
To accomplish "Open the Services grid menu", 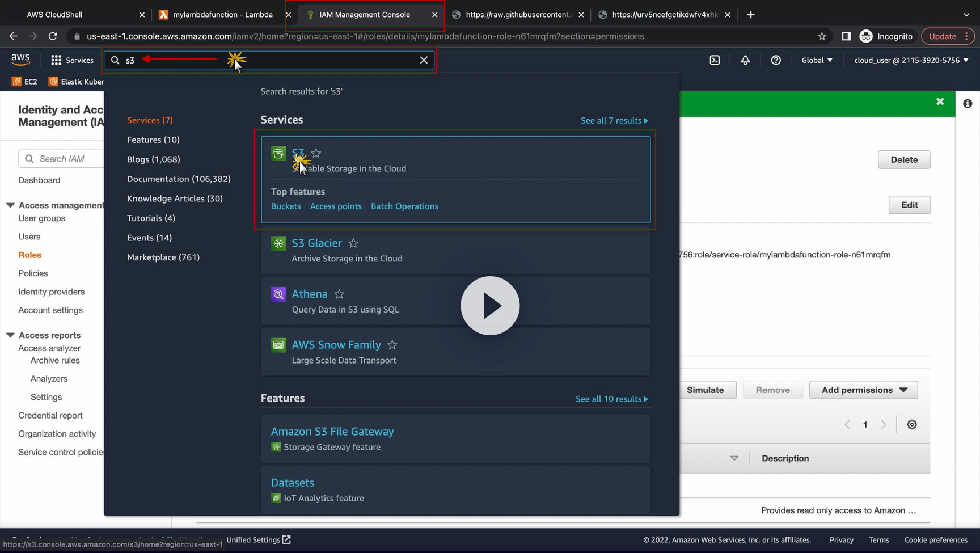I will tap(72, 60).
